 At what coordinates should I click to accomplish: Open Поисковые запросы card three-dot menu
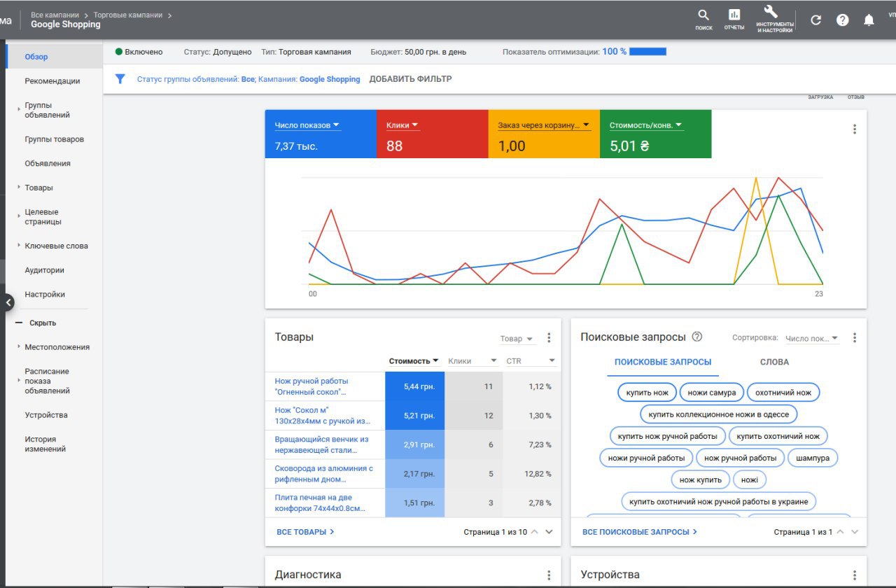854,338
